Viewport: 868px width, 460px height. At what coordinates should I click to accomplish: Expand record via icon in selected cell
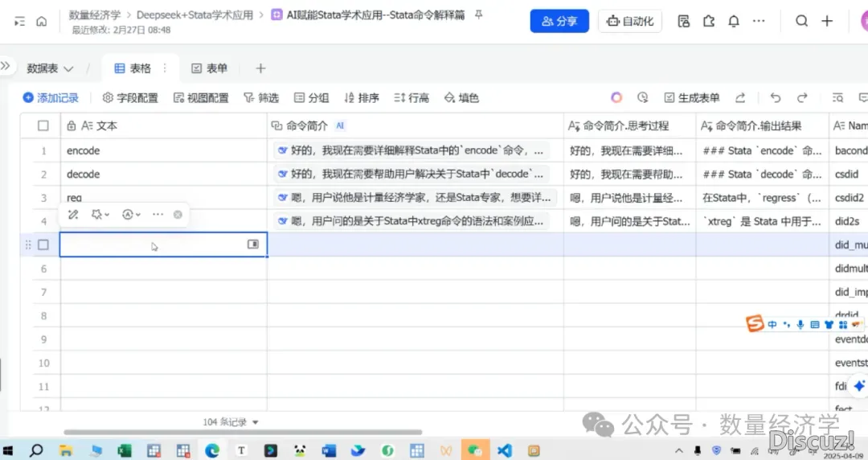point(253,244)
